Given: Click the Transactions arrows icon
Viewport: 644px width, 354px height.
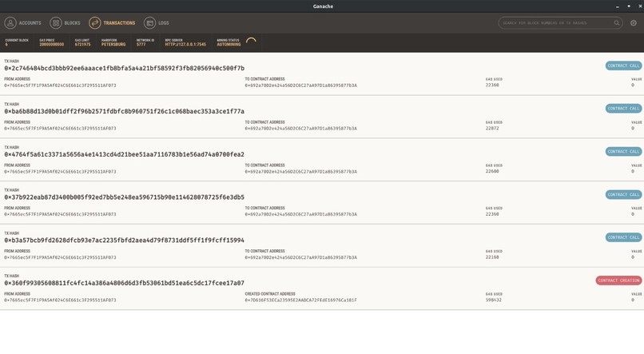Looking at the screenshot, I should click(x=94, y=23).
